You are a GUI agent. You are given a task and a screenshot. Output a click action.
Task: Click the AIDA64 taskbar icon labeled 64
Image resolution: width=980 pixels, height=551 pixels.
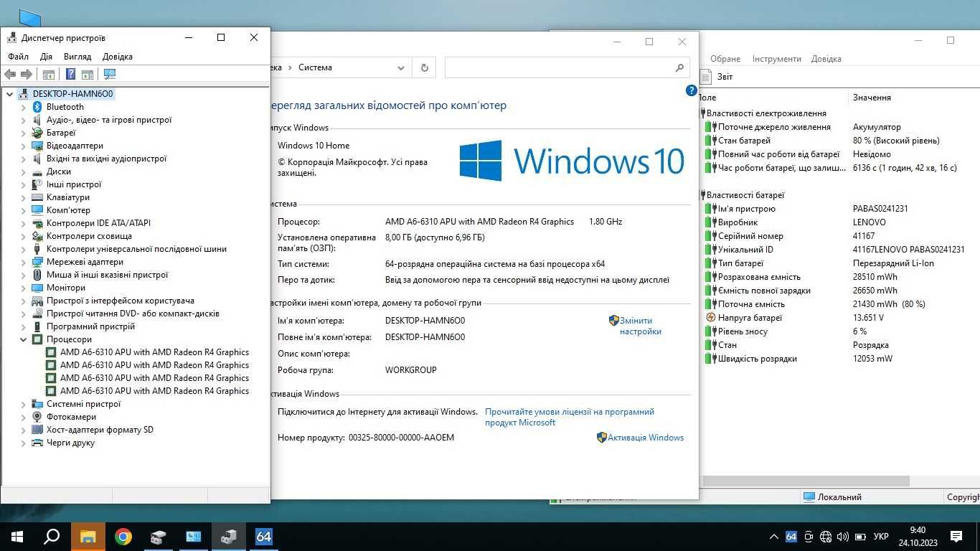[263, 536]
